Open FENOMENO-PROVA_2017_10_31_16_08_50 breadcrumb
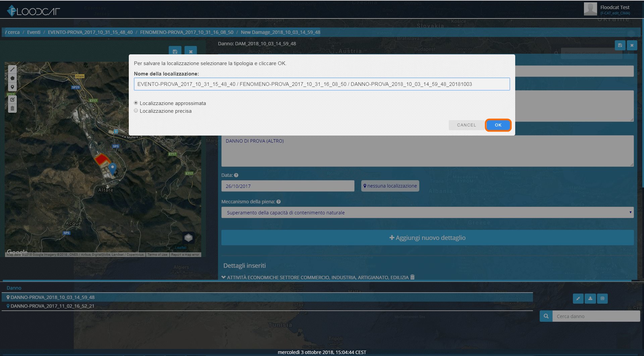This screenshot has height=356, width=644. click(187, 32)
